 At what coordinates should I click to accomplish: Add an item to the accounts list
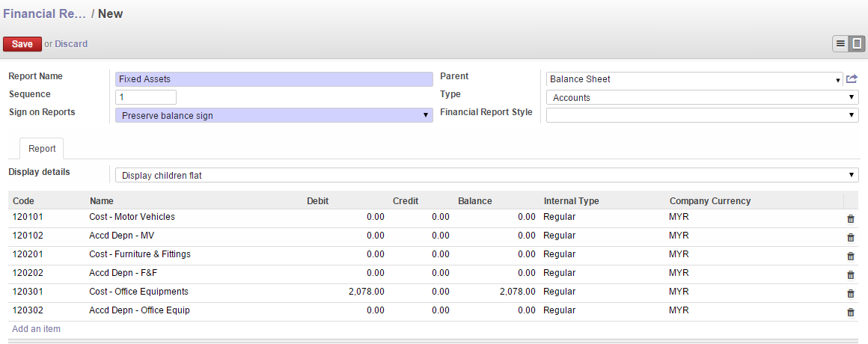click(37, 328)
